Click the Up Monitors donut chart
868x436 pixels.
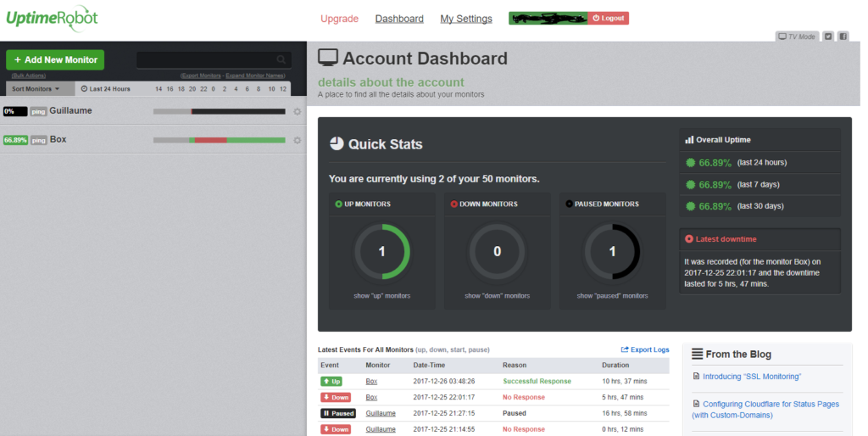pos(382,252)
